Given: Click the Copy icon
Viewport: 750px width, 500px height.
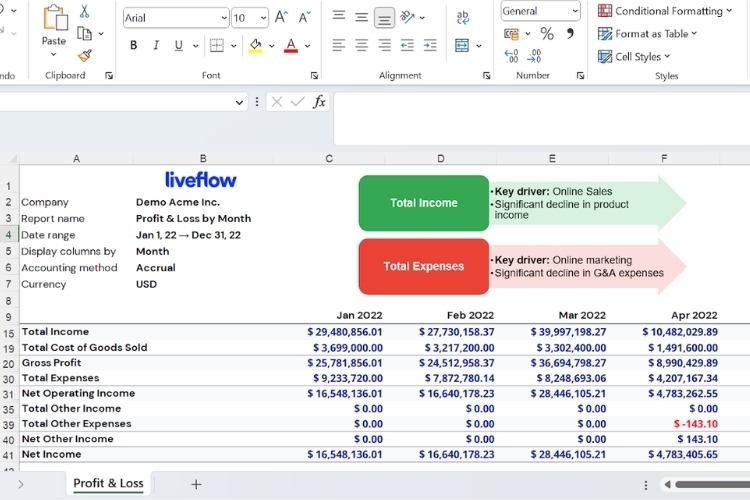Looking at the screenshot, I should click(84, 33).
